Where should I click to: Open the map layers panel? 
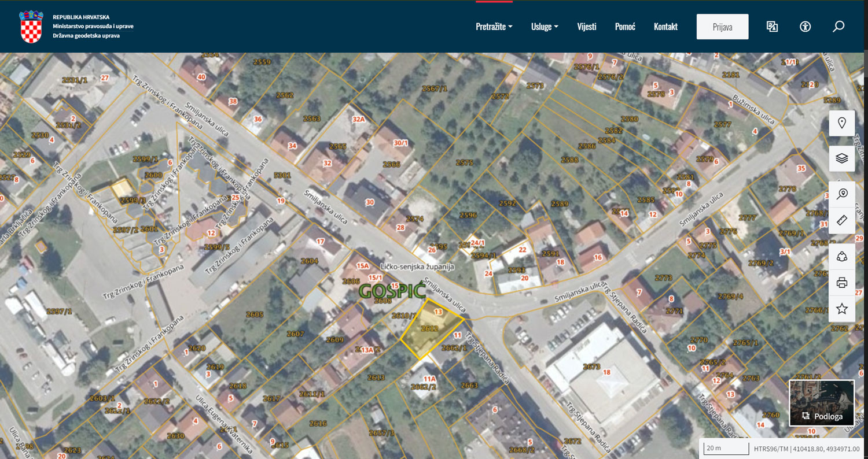tap(842, 158)
